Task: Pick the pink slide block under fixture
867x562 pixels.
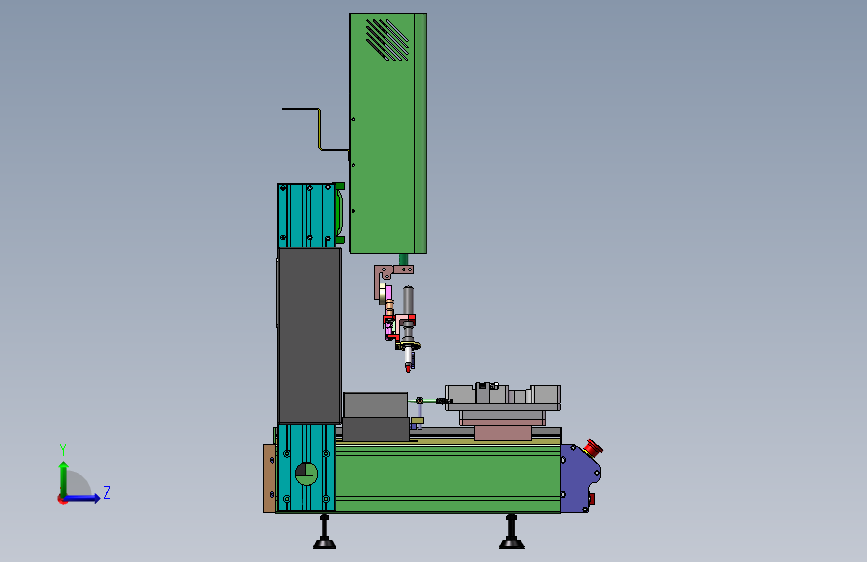Action: click(x=503, y=432)
